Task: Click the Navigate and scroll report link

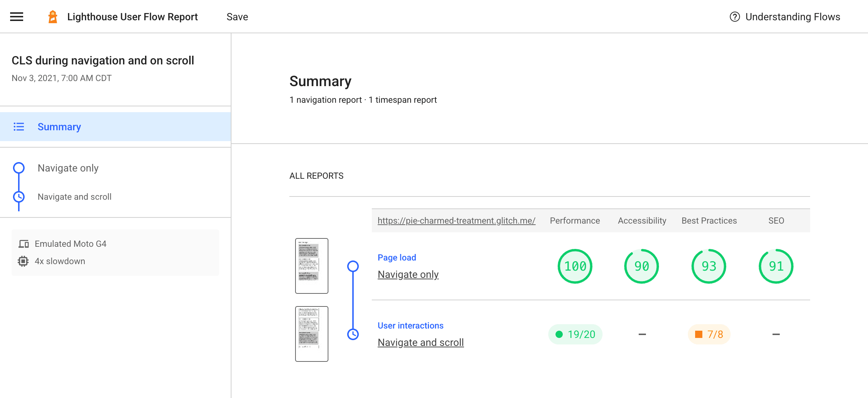Action: point(421,342)
